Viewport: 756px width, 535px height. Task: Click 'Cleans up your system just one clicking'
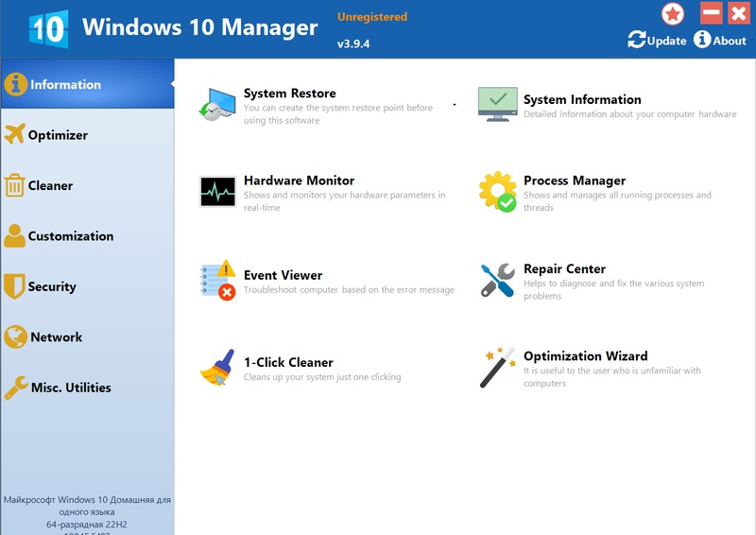coord(322,377)
